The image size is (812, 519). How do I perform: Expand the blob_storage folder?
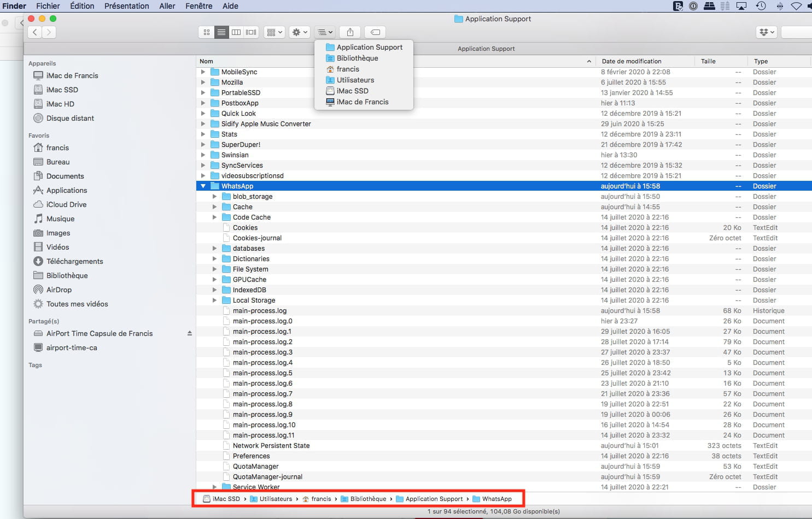click(x=214, y=197)
